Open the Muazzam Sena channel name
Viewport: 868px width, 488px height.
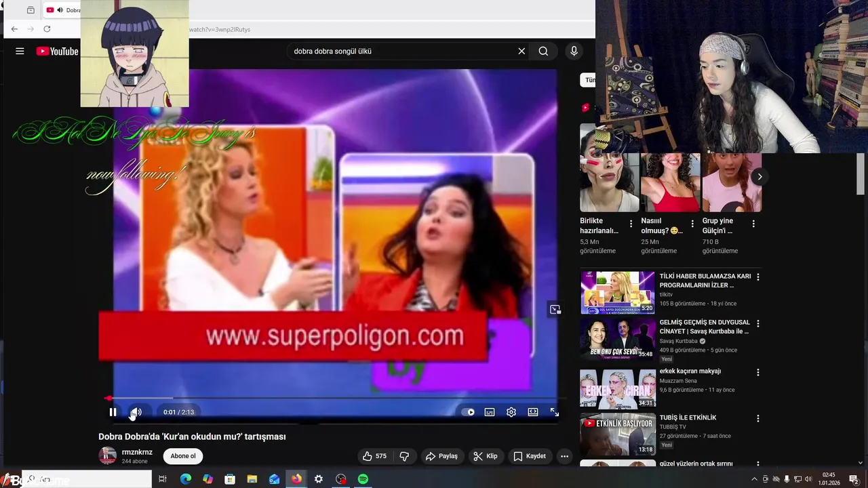[x=679, y=381]
